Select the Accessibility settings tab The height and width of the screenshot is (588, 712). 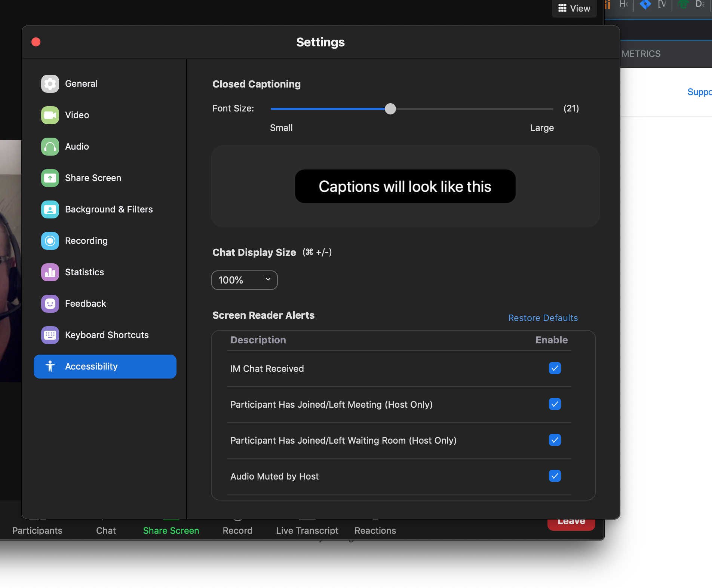pos(105,367)
